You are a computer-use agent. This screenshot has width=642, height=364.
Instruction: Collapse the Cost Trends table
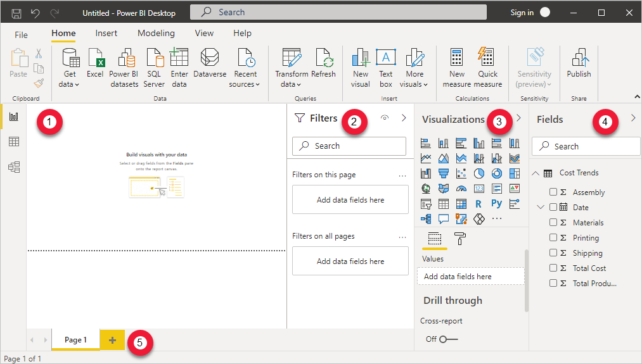[x=536, y=173]
